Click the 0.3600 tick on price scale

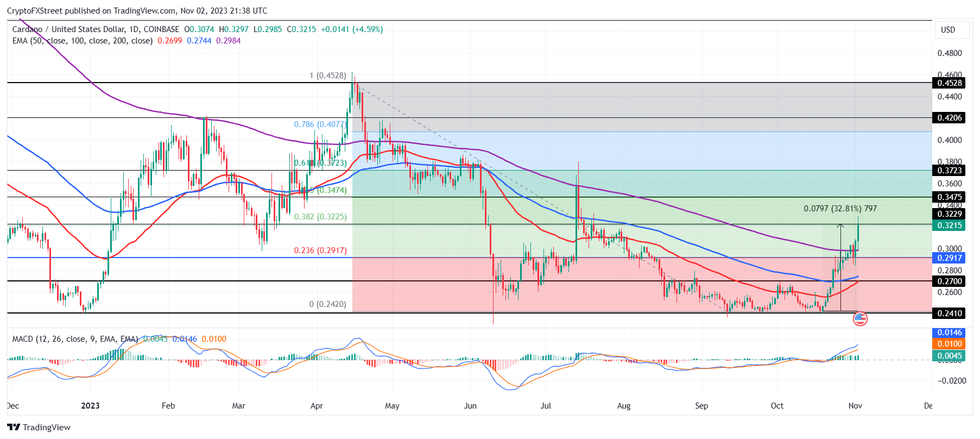pyautogui.click(x=950, y=184)
